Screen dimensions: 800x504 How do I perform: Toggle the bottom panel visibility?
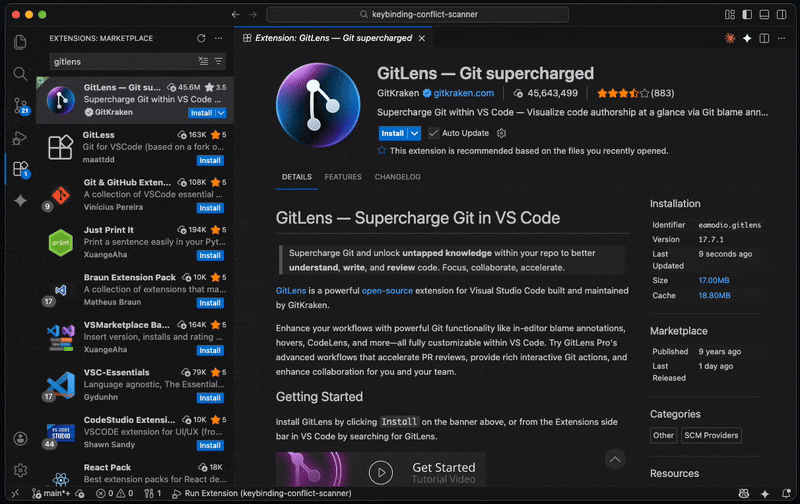(x=764, y=14)
